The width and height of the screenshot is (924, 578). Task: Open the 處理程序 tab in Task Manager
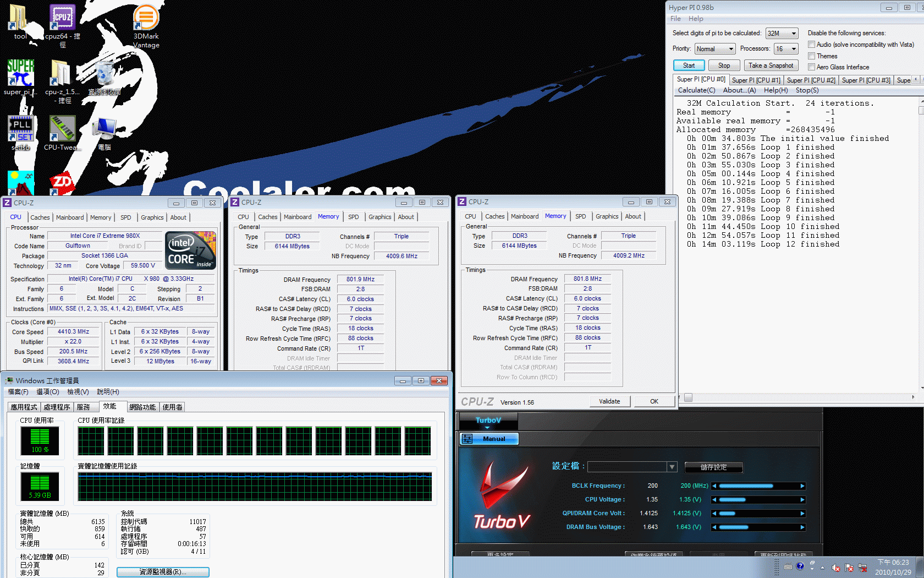click(57, 407)
